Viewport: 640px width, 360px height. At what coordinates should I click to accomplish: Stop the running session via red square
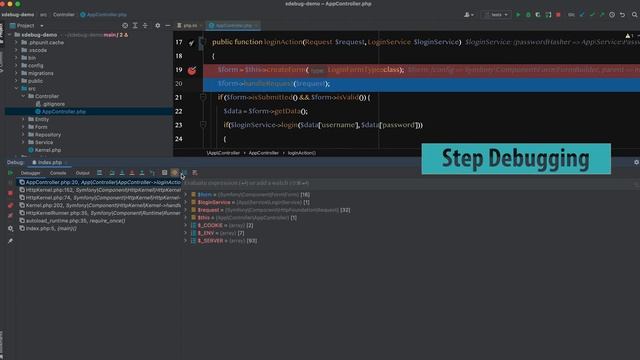(558, 15)
